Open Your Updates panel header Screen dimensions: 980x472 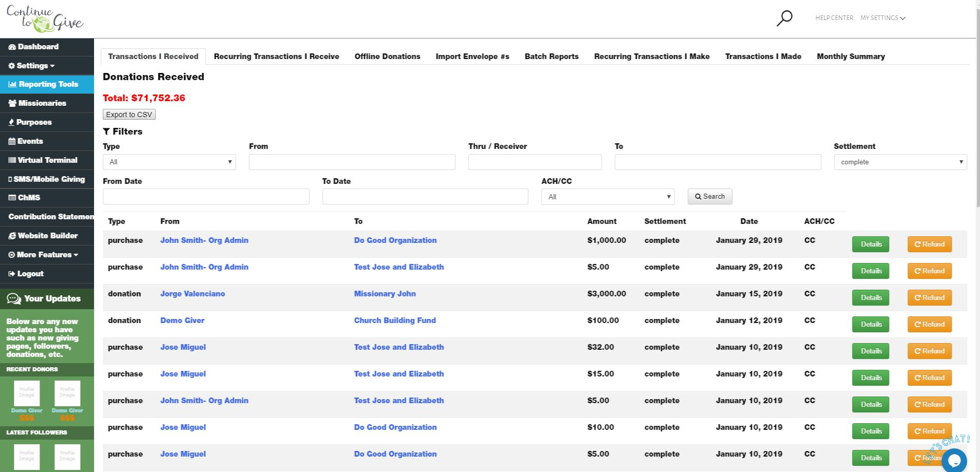[47, 298]
